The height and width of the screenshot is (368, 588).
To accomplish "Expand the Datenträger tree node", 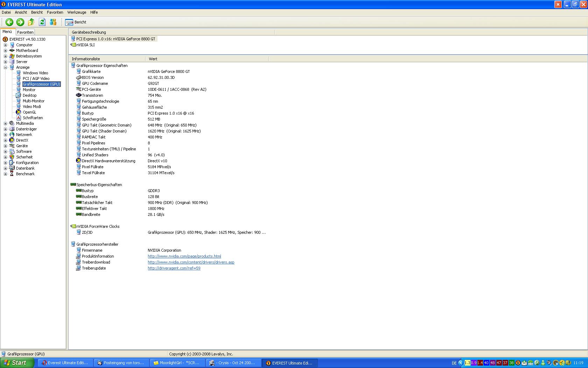I will 5,129.
